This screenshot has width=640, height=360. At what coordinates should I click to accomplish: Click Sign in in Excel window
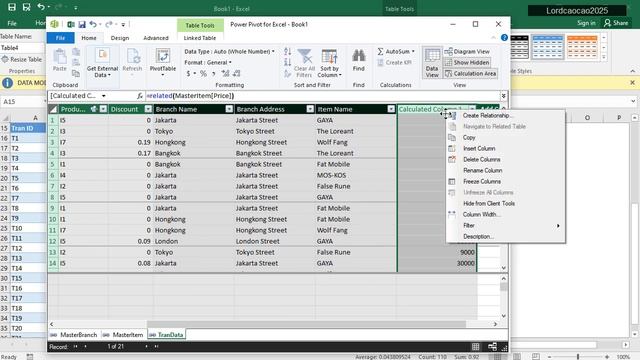(x=586, y=23)
